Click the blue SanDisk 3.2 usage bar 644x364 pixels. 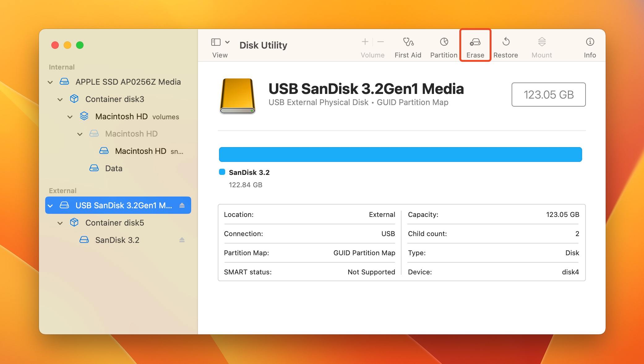(401, 154)
